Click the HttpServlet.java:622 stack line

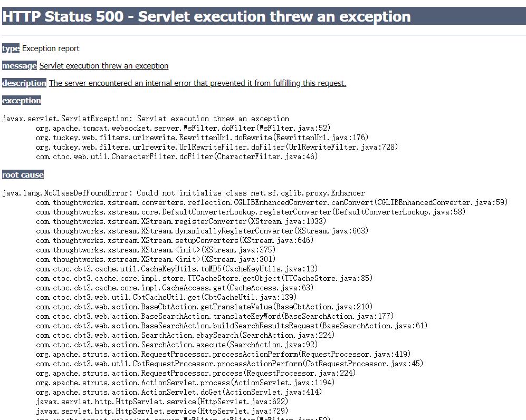(x=162, y=402)
